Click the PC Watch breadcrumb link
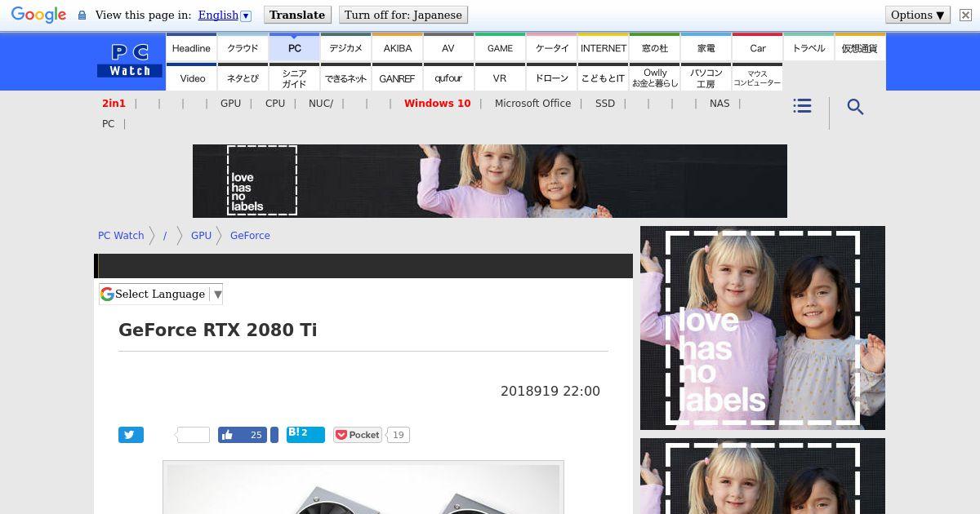The image size is (980, 514). [121, 235]
